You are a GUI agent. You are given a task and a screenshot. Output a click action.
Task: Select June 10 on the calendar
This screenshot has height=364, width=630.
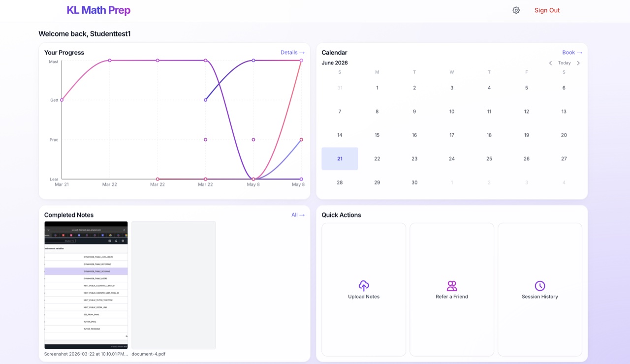coord(452,112)
